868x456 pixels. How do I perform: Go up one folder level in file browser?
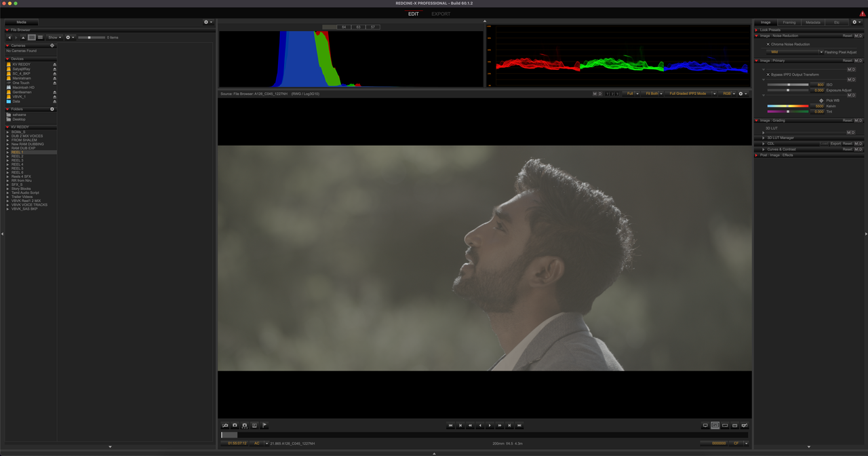click(x=24, y=37)
